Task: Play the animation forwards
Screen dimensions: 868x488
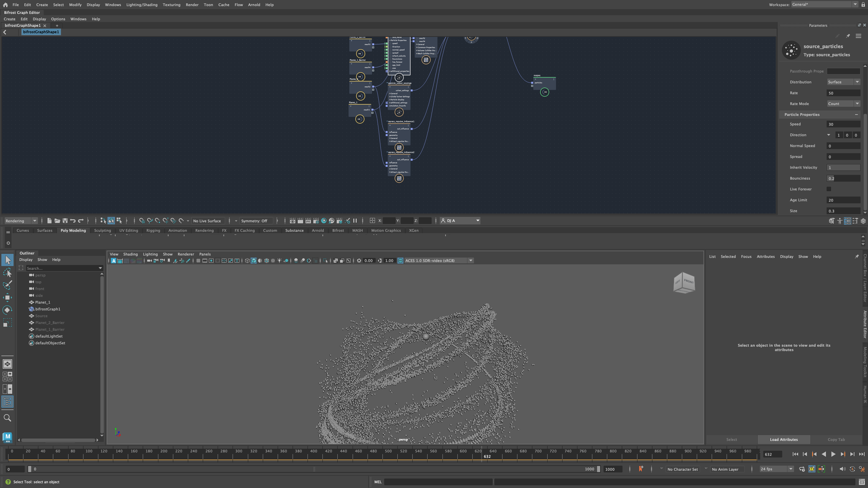Action: click(x=833, y=454)
